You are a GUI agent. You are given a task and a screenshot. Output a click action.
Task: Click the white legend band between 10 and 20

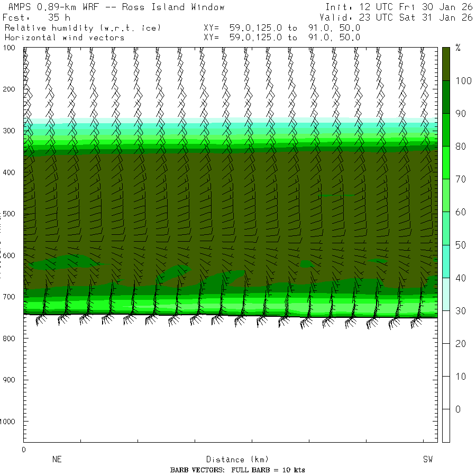click(x=446, y=360)
